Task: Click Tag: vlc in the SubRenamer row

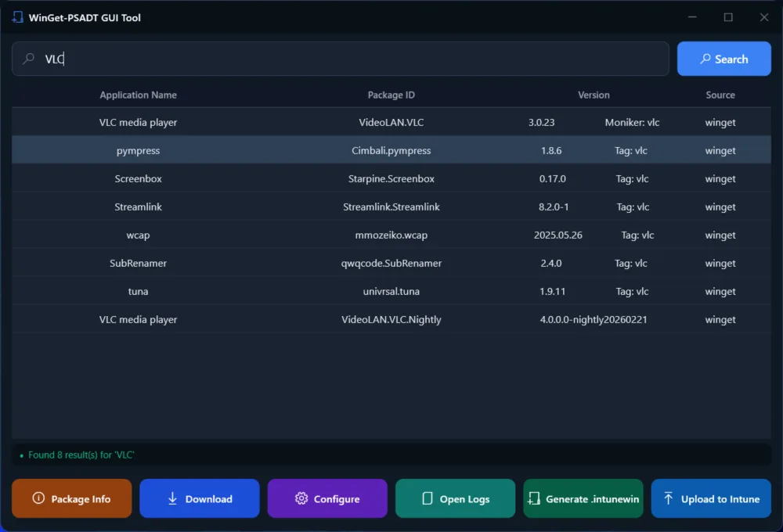Action: [630, 263]
